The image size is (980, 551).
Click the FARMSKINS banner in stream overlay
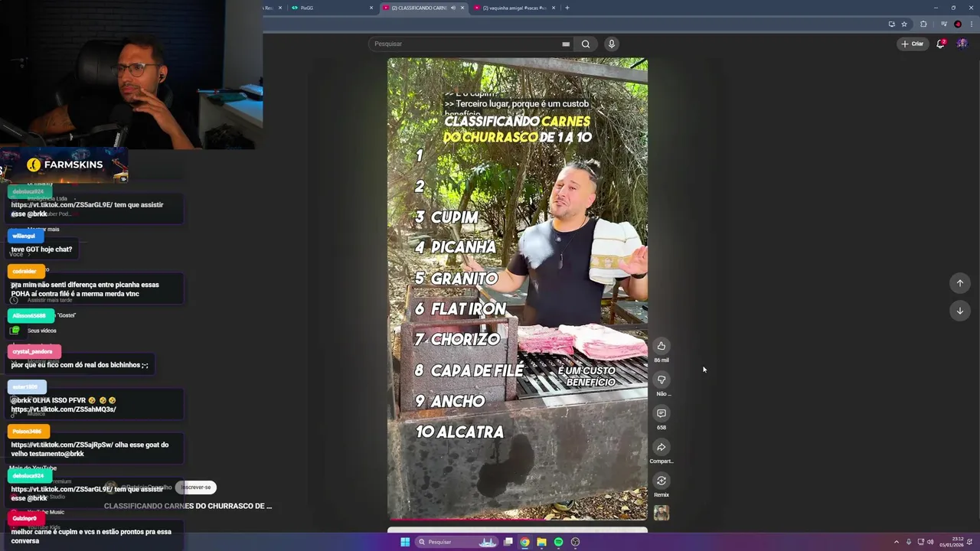pos(64,165)
